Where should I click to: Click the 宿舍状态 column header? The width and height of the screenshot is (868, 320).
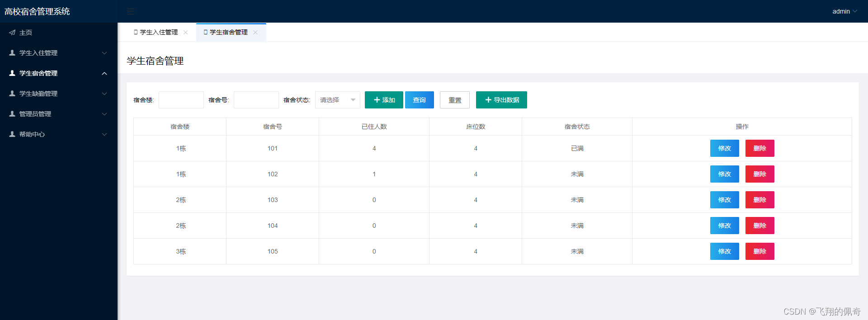tap(577, 127)
